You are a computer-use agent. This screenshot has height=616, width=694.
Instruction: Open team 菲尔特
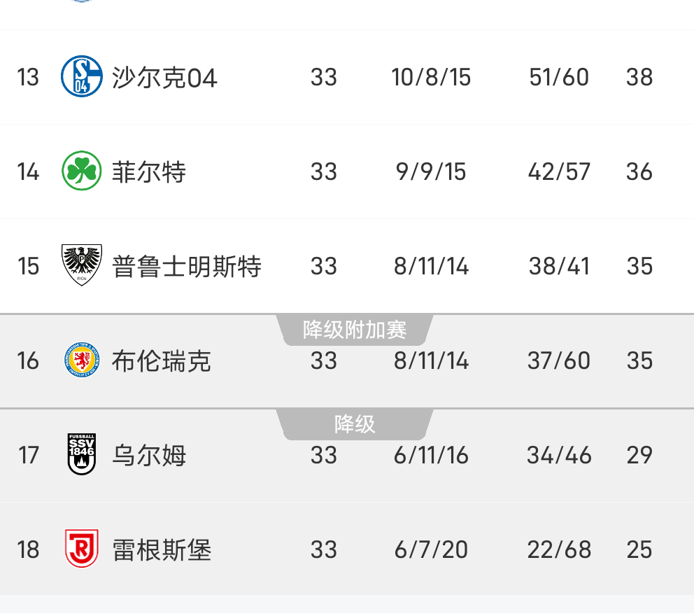(149, 172)
